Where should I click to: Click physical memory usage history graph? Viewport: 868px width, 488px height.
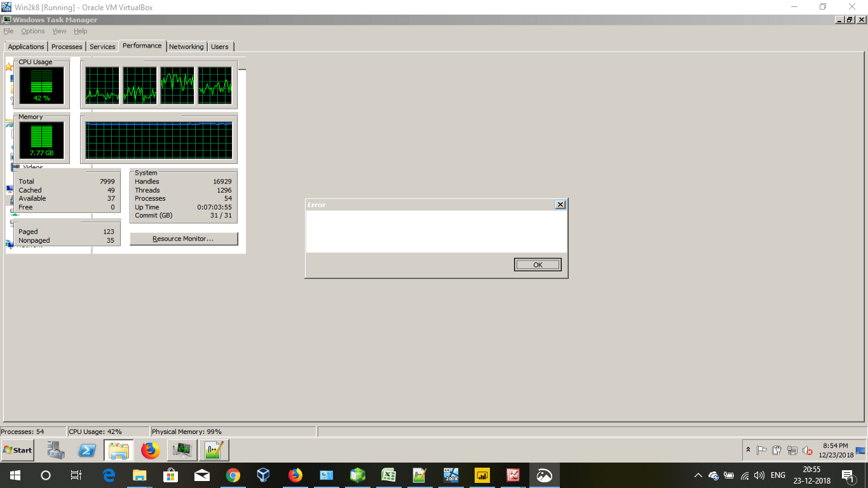159,140
